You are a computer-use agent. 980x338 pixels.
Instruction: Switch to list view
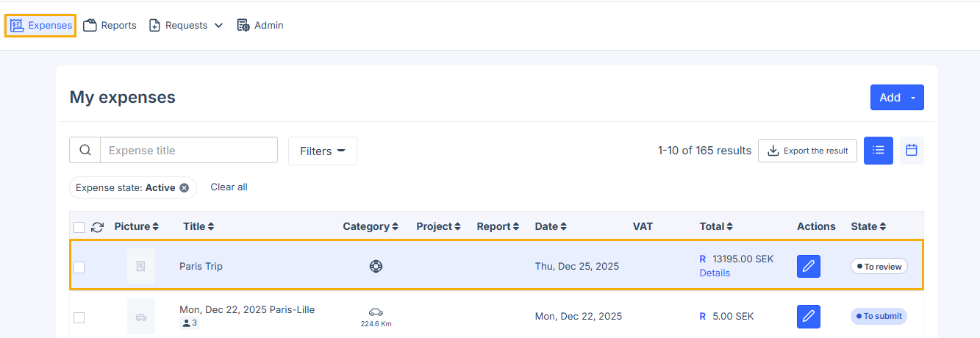[878, 151]
